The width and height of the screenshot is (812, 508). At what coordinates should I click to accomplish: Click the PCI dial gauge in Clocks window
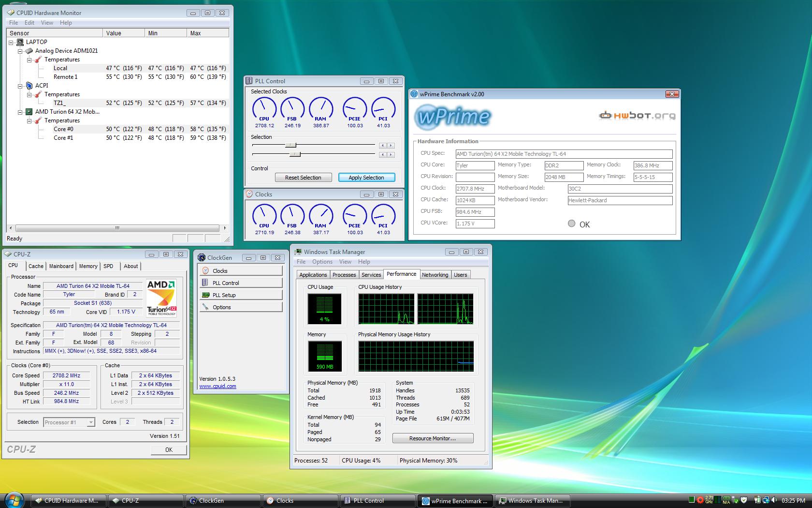pyautogui.click(x=383, y=216)
